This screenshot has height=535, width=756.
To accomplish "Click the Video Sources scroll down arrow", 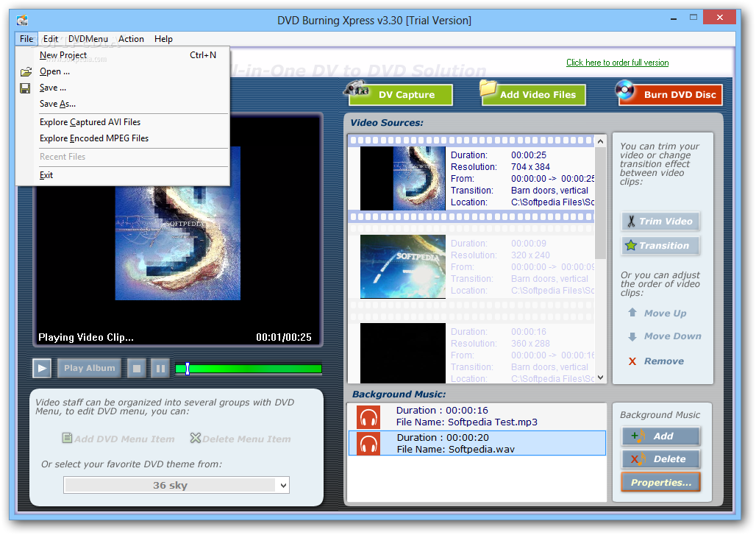I will tap(600, 378).
